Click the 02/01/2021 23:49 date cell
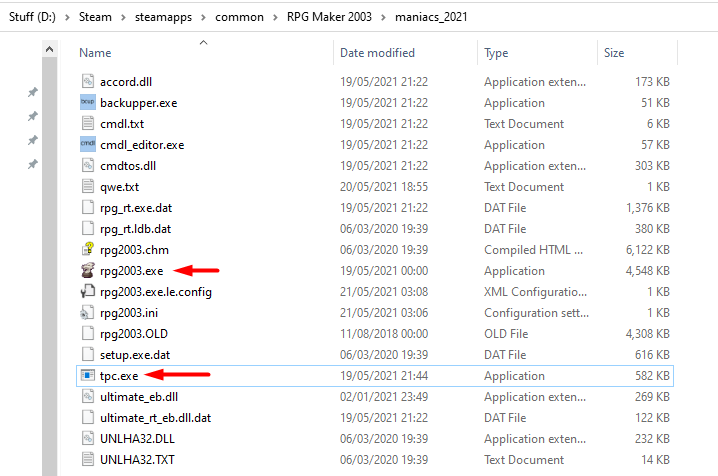 pos(384,397)
